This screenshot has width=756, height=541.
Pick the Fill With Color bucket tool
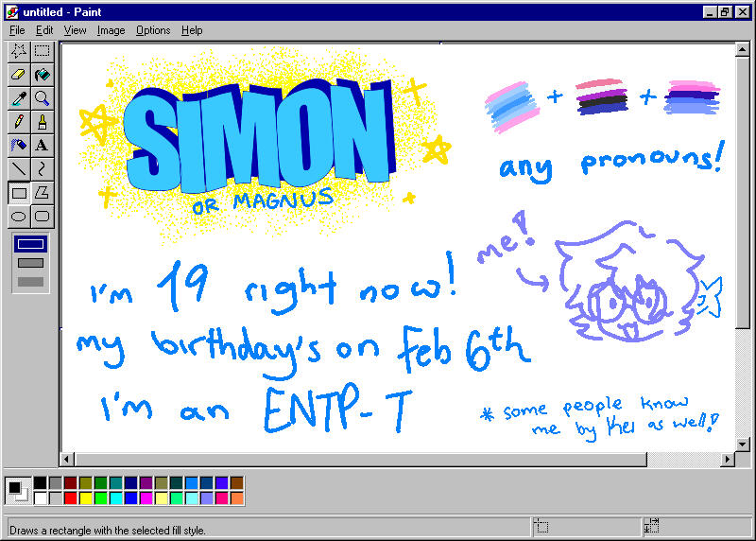(43, 75)
